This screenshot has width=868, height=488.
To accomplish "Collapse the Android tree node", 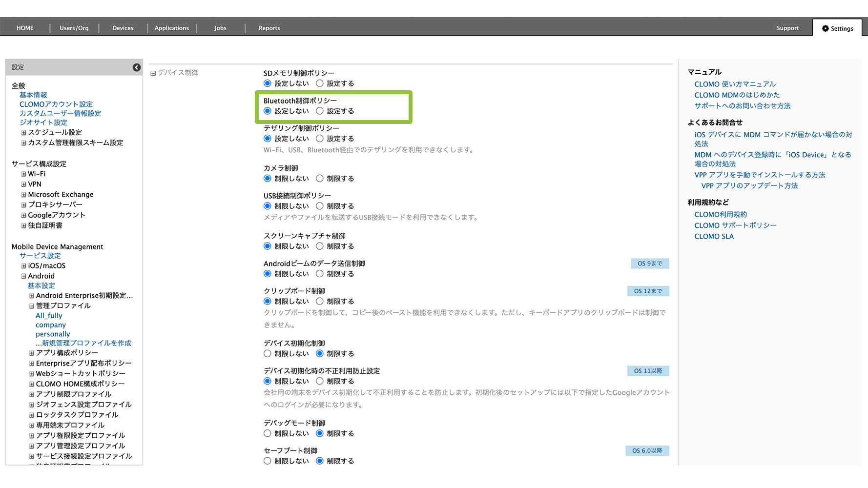I will [23, 276].
